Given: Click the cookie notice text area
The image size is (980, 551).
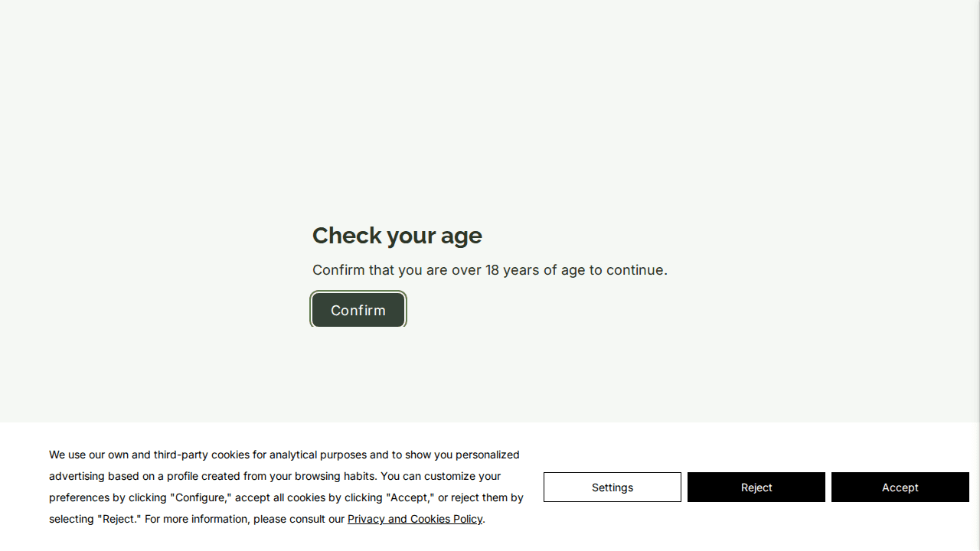Looking at the screenshot, I should tap(286, 487).
